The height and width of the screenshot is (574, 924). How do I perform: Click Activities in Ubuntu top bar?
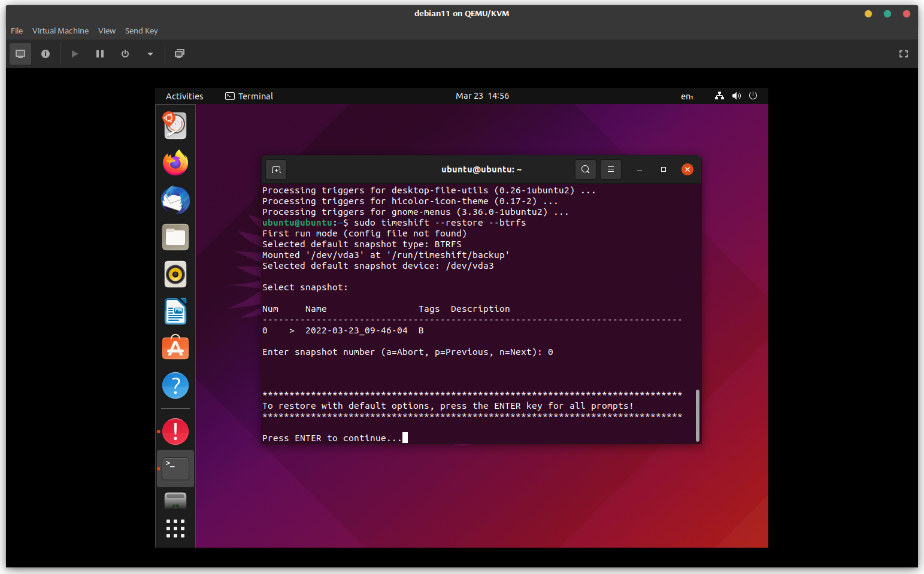pyautogui.click(x=184, y=96)
